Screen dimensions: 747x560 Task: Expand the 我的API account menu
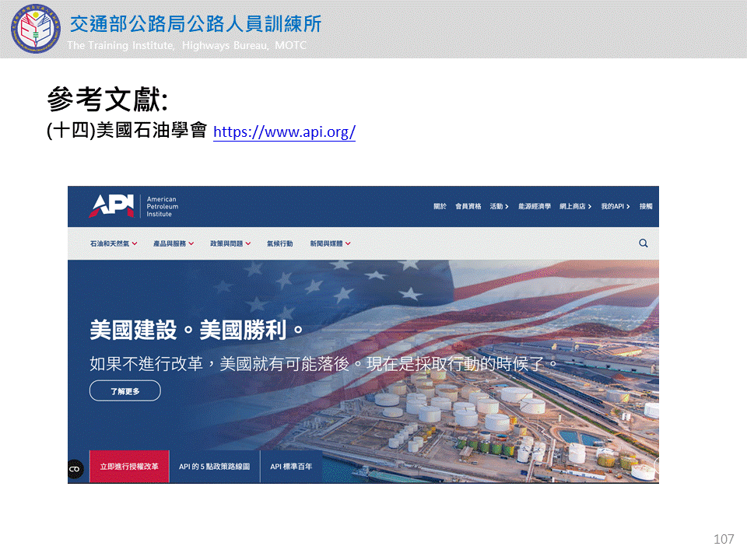[615, 207]
